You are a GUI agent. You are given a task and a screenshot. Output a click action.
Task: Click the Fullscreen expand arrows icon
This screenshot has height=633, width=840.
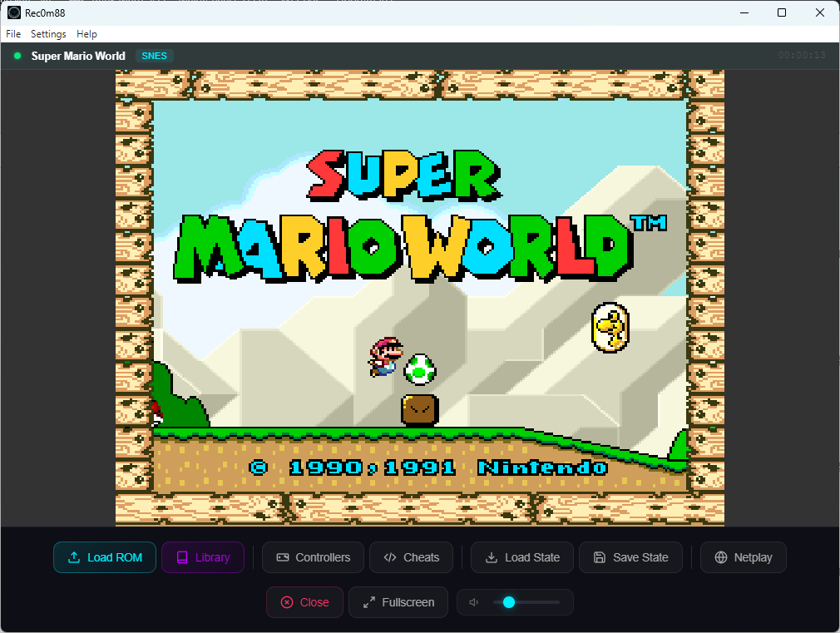[x=369, y=602]
